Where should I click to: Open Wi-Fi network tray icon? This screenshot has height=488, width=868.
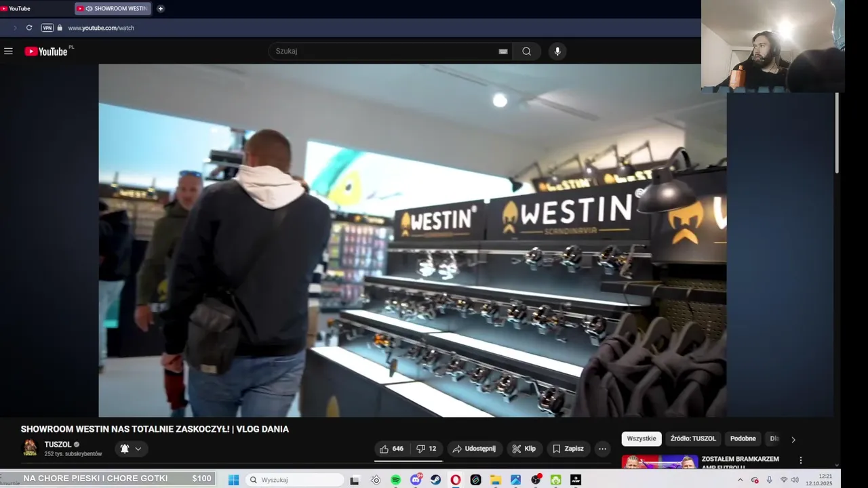[784, 480]
